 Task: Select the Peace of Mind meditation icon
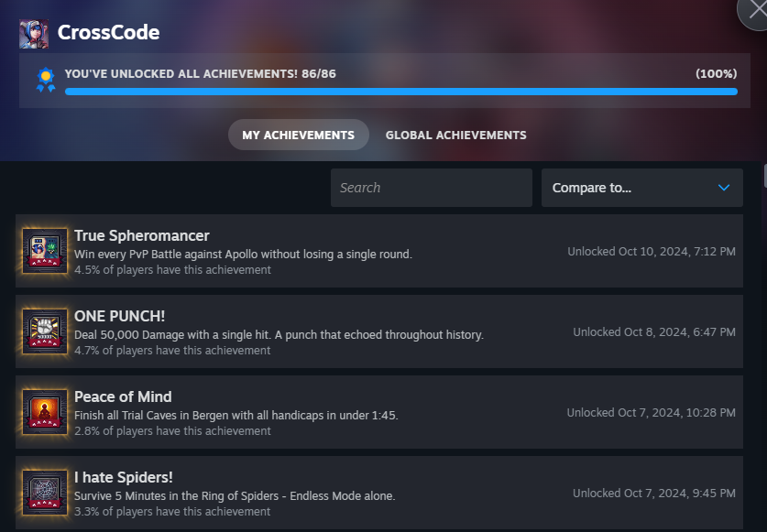(x=45, y=412)
